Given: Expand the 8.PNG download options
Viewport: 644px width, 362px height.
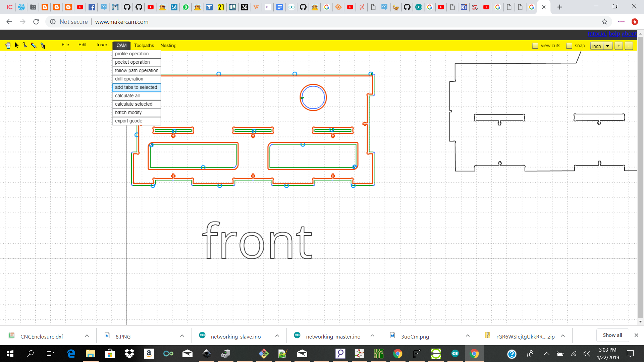Looking at the screenshot, I should 182,336.
